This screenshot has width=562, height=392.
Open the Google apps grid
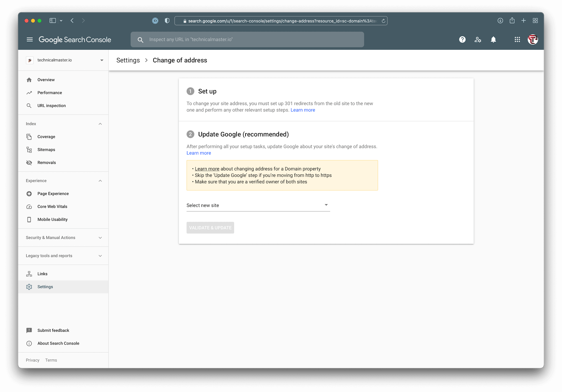tap(517, 40)
